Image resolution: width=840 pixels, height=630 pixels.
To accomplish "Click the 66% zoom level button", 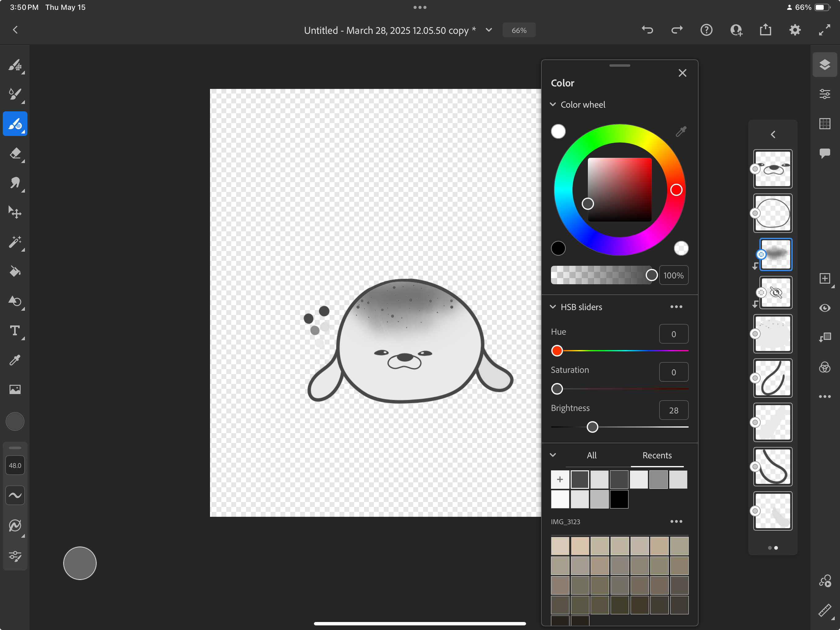I will click(x=519, y=30).
